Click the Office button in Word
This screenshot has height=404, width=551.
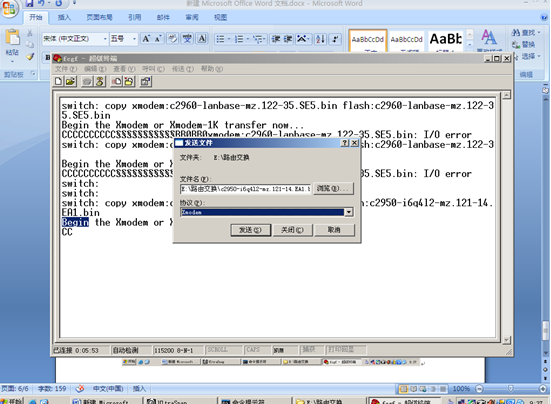pos(9,8)
